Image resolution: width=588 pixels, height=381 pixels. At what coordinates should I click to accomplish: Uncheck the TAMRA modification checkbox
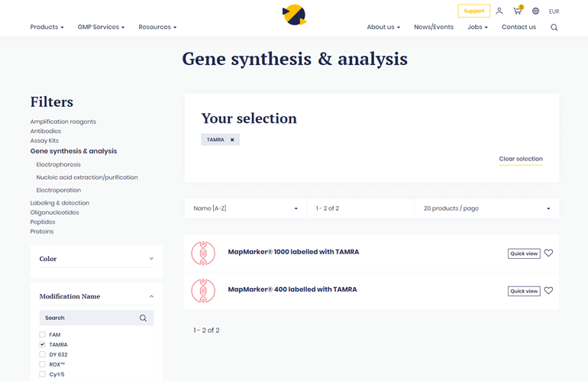point(43,344)
